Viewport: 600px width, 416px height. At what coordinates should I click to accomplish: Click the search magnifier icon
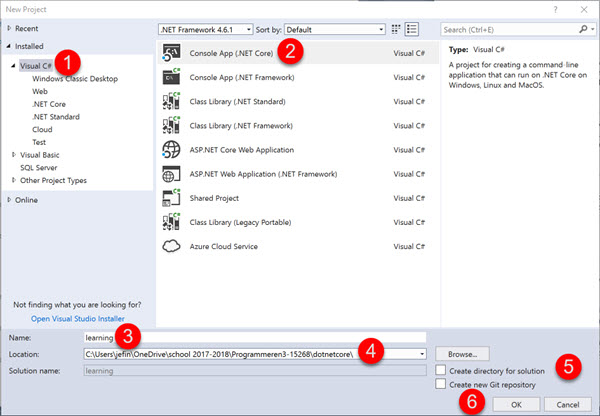(583, 29)
